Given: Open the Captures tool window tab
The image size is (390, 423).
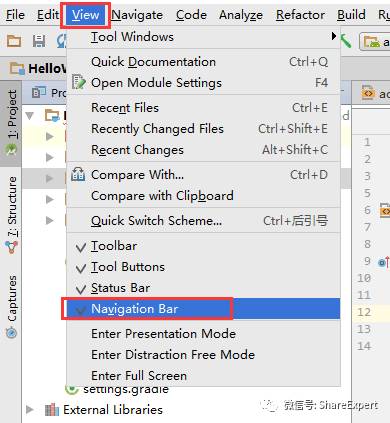Looking at the screenshot, I should tap(11, 307).
